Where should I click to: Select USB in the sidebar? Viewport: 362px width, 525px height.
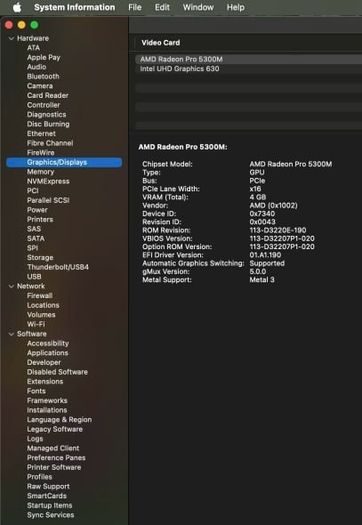tap(34, 277)
